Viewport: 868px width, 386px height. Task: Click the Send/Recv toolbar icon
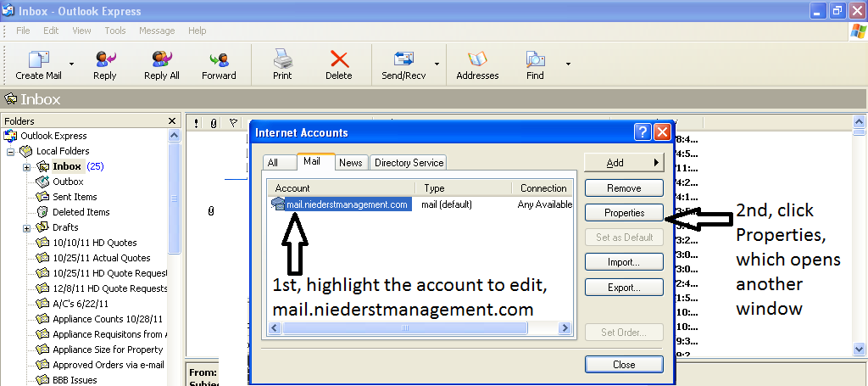tap(403, 59)
